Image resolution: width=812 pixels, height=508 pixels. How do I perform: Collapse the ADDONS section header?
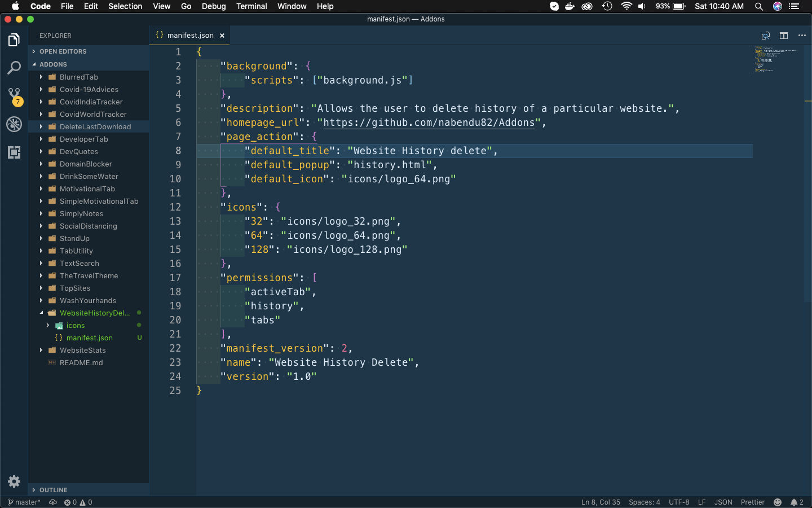(x=89, y=64)
